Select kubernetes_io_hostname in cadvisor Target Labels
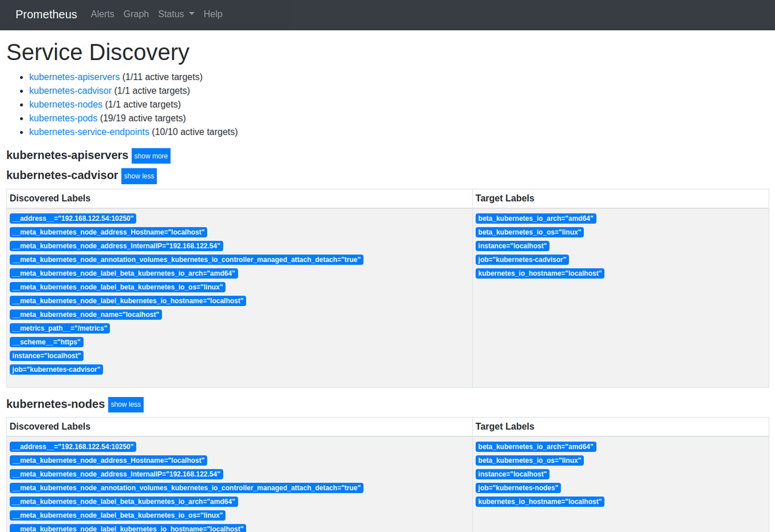775x532 pixels. [540, 274]
